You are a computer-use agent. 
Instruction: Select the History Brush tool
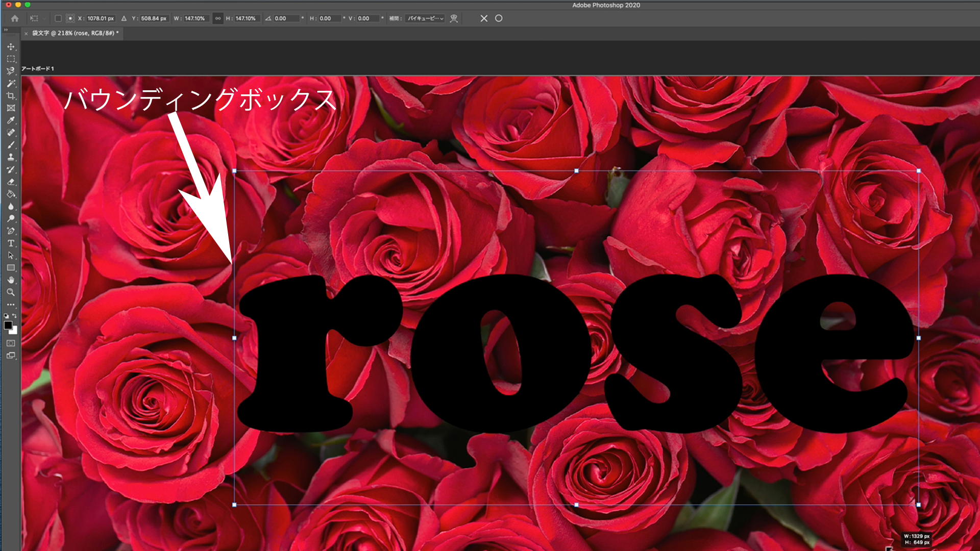[x=11, y=169]
